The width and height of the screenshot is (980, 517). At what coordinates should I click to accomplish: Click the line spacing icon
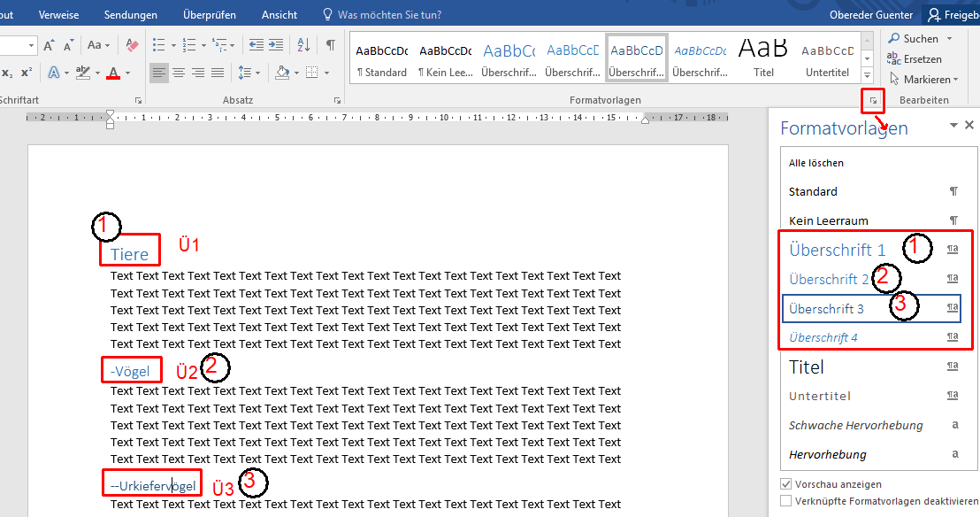tap(244, 73)
